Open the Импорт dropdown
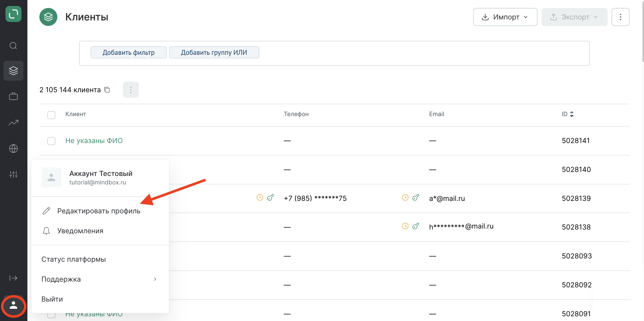 point(505,17)
